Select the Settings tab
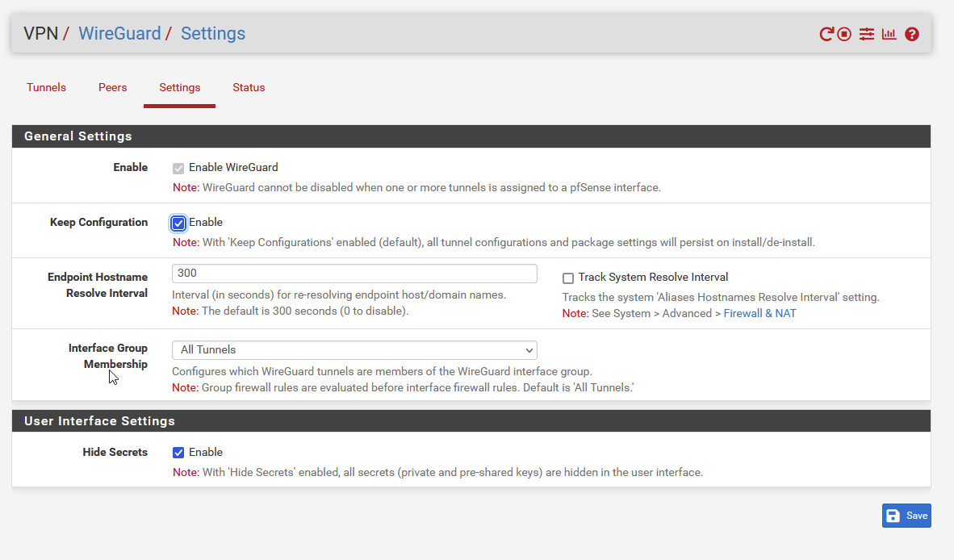Image resolution: width=954 pixels, height=560 pixels. coord(179,87)
